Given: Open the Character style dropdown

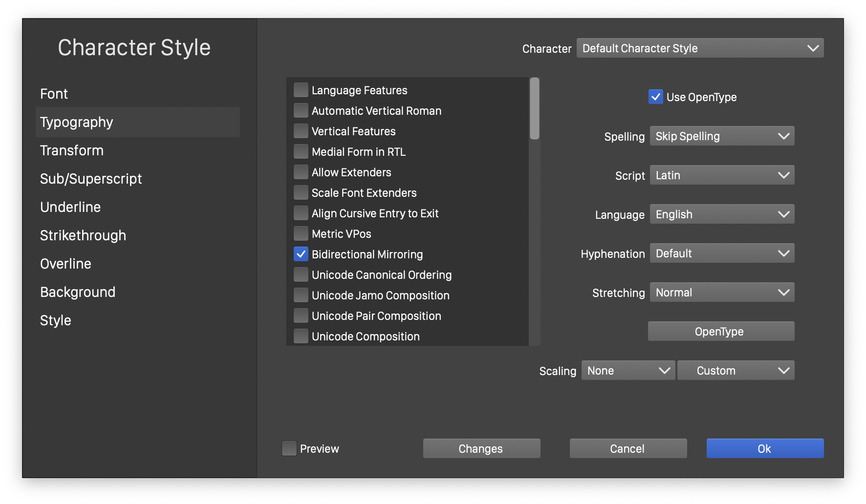Looking at the screenshot, I should (700, 48).
